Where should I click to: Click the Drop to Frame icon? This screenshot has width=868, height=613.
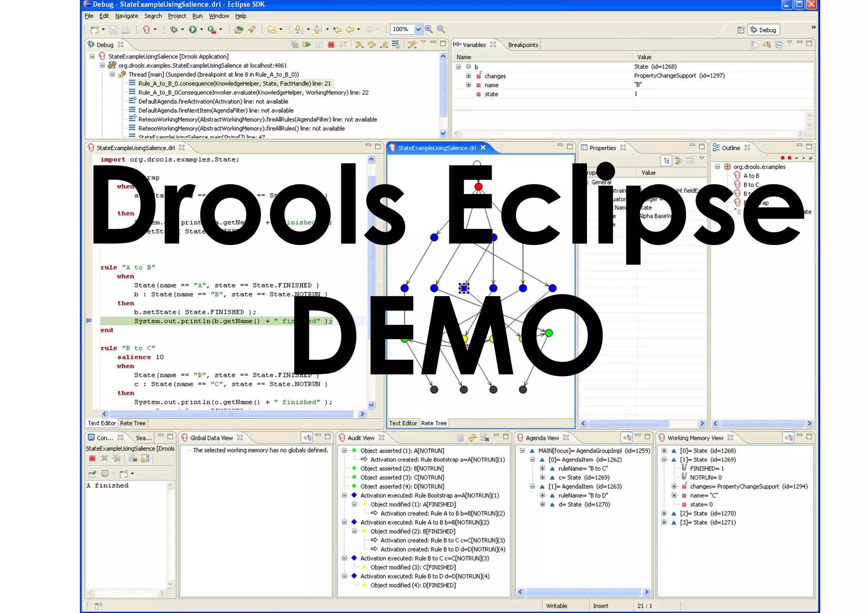(396, 44)
